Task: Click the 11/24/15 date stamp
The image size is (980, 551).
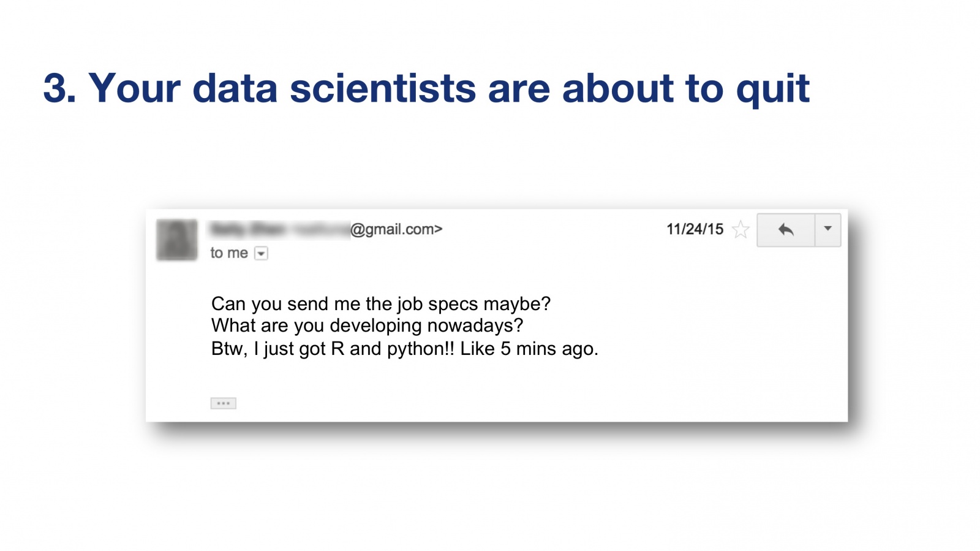Action: [x=695, y=229]
